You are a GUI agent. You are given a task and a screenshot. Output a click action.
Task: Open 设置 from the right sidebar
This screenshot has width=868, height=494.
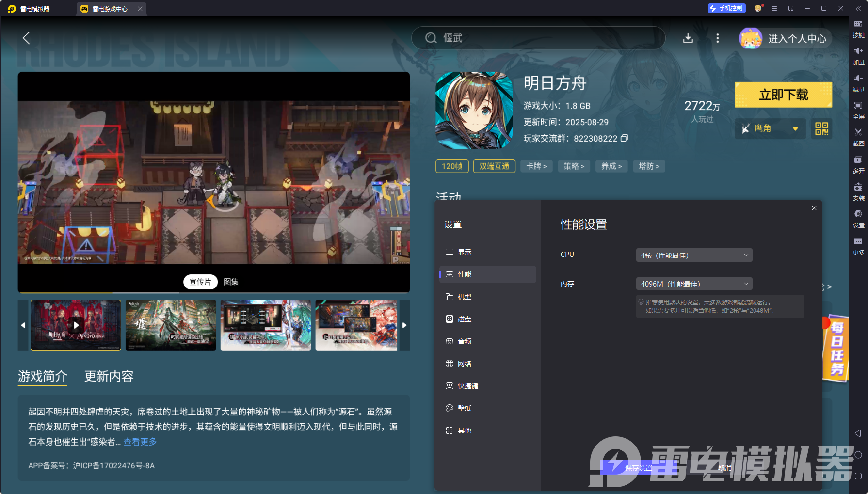858,219
